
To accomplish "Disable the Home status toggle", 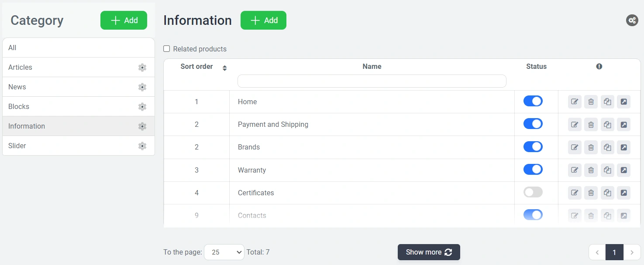I will click(533, 101).
